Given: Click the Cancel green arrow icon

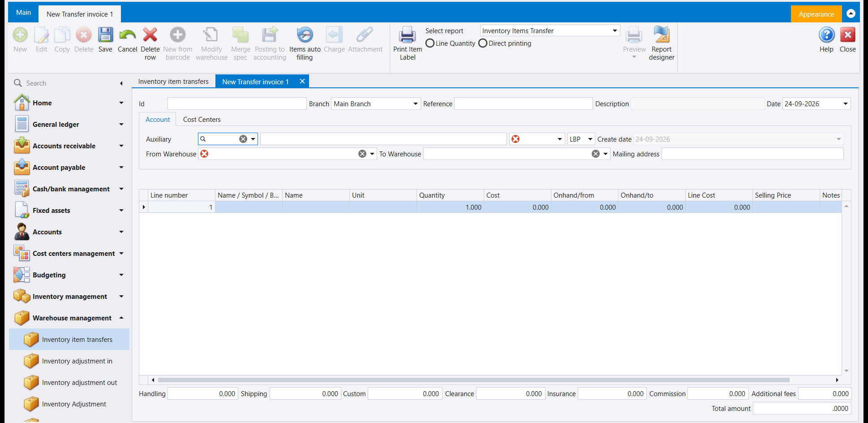Looking at the screenshot, I should pos(127,35).
